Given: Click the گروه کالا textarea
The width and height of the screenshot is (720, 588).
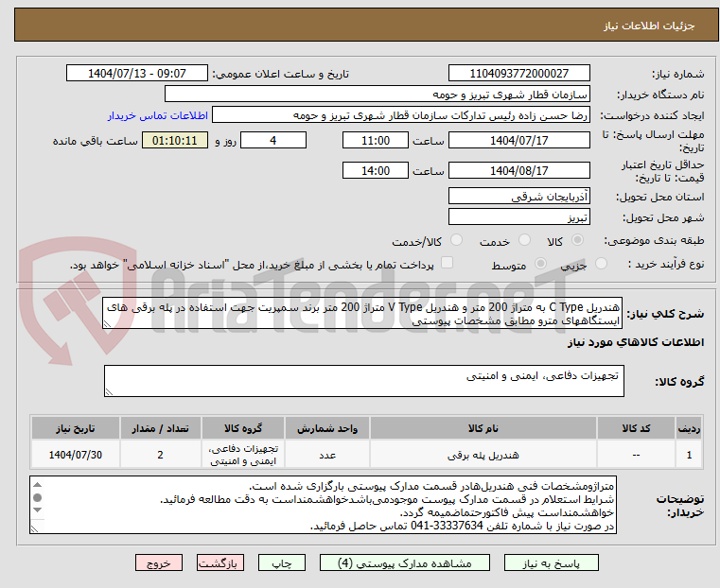Looking at the screenshot, I should 363,381.
